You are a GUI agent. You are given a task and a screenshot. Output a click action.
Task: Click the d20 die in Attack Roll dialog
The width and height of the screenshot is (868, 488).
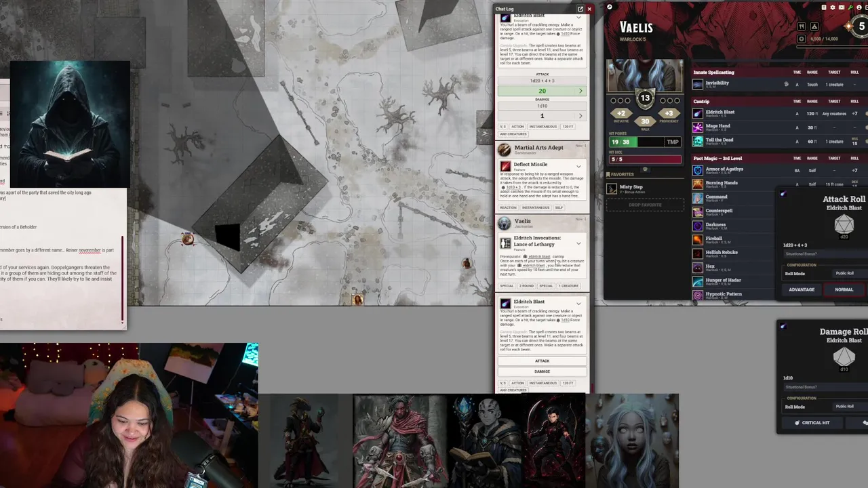(x=844, y=225)
